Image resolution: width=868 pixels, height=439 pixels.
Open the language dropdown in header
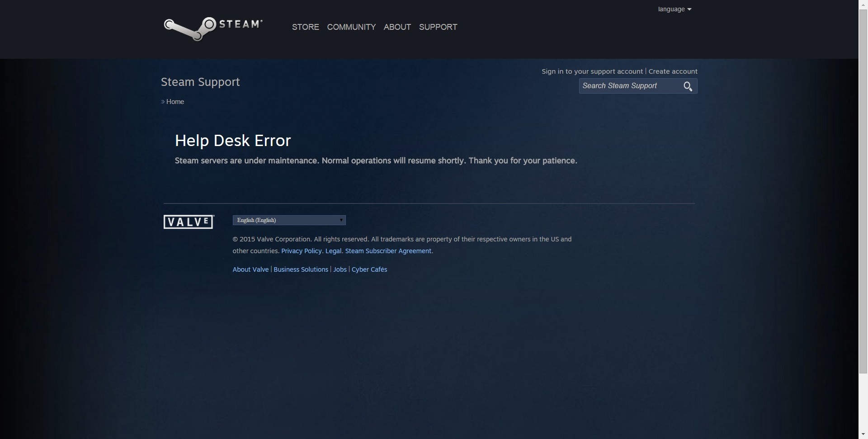tap(675, 9)
